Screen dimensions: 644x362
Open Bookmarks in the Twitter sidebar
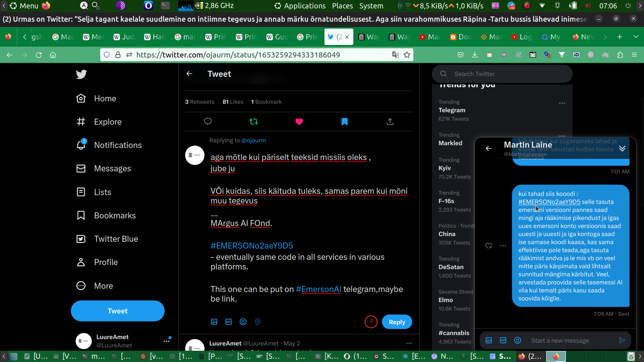pyautogui.click(x=106, y=216)
